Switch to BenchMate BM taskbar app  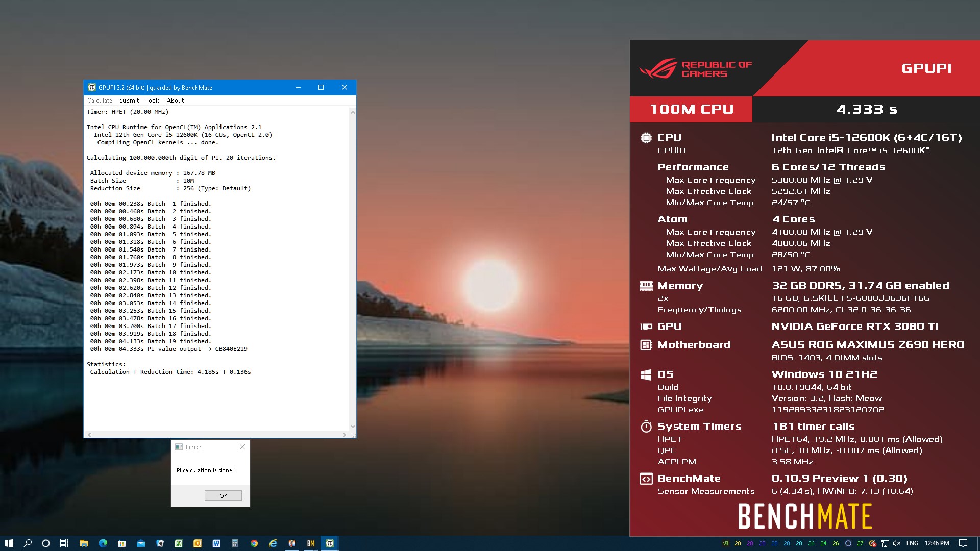(x=311, y=543)
